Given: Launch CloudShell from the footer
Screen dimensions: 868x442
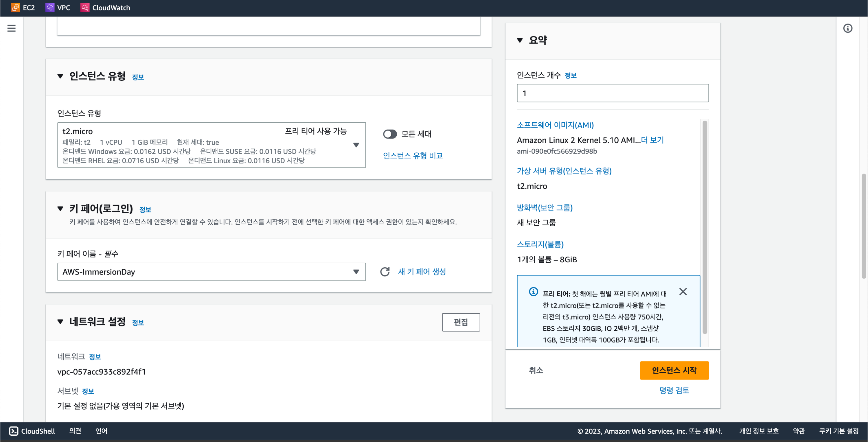Looking at the screenshot, I should [x=32, y=431].
